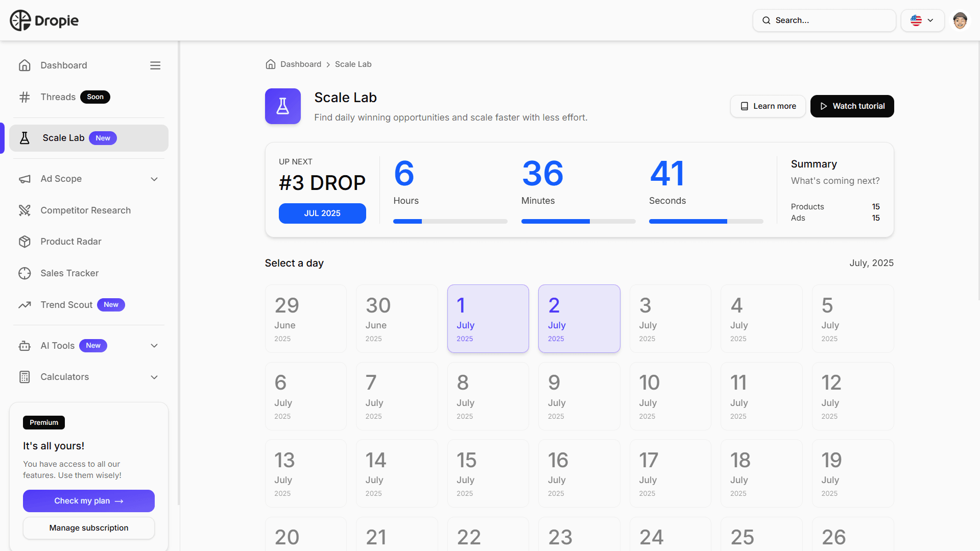Expand the AI Tools submenu chevron
Viewport: 980px width, 551px height.
154,346
